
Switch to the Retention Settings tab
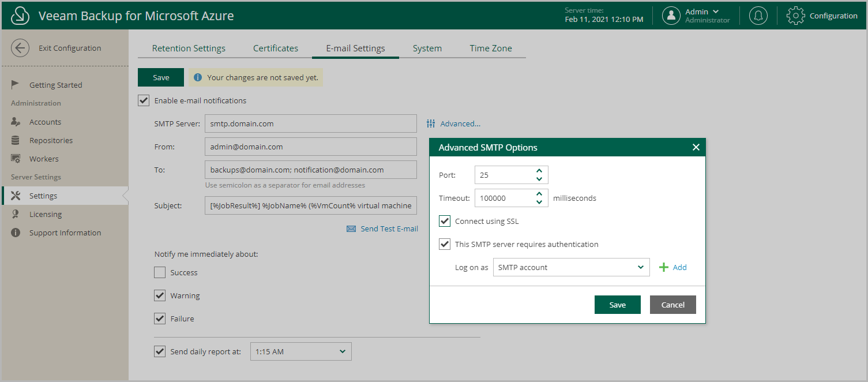pos(189,48)
